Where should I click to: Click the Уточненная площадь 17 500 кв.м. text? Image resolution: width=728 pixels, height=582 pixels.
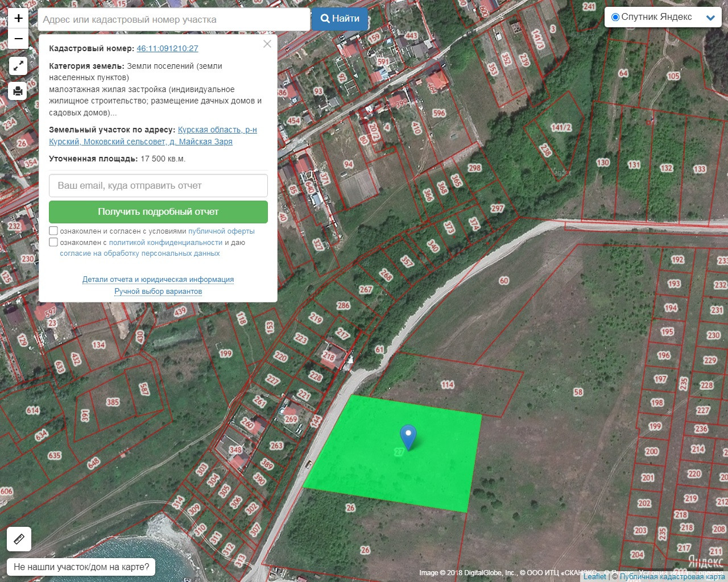coord(117,159)
